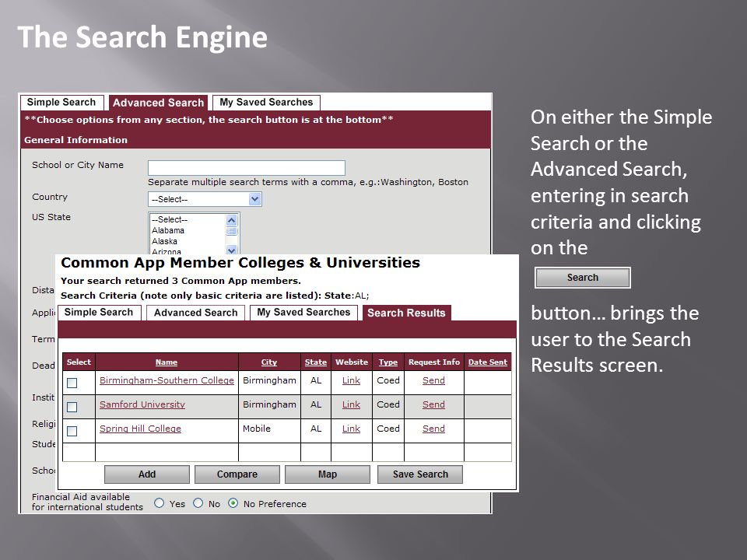Select No Preference for financial aid
This screenshot has width=747, height=560.
click(233, 503)
